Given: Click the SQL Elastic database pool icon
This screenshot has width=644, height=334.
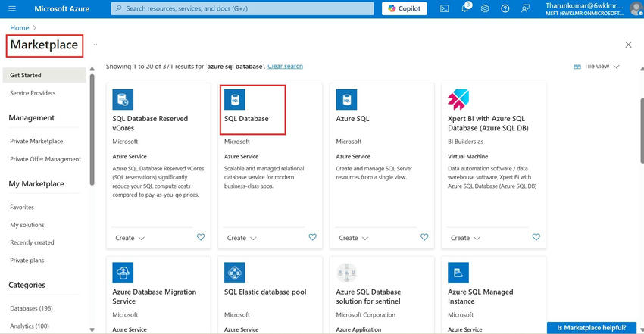Looking at the screenshot, I should pos(235,273).
